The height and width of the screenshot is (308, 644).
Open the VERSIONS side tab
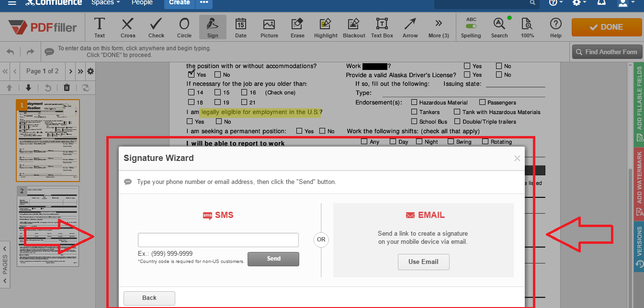click(639, 247)
